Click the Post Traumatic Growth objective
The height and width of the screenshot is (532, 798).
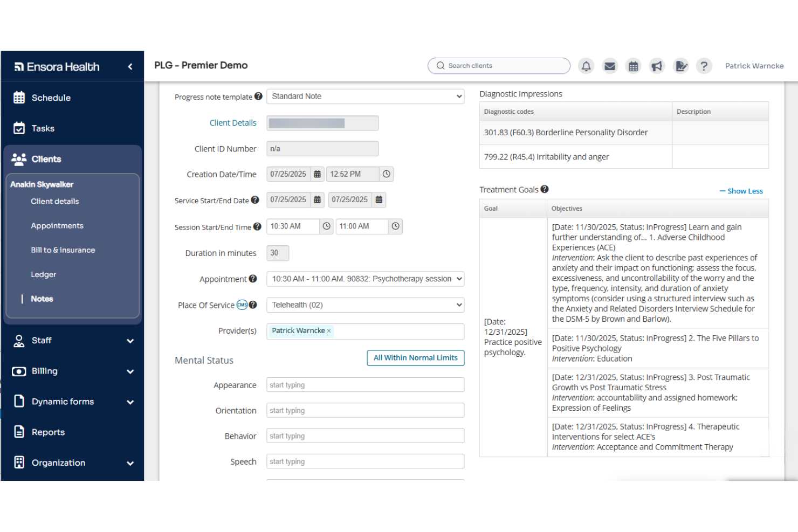(x=658, y=392)
